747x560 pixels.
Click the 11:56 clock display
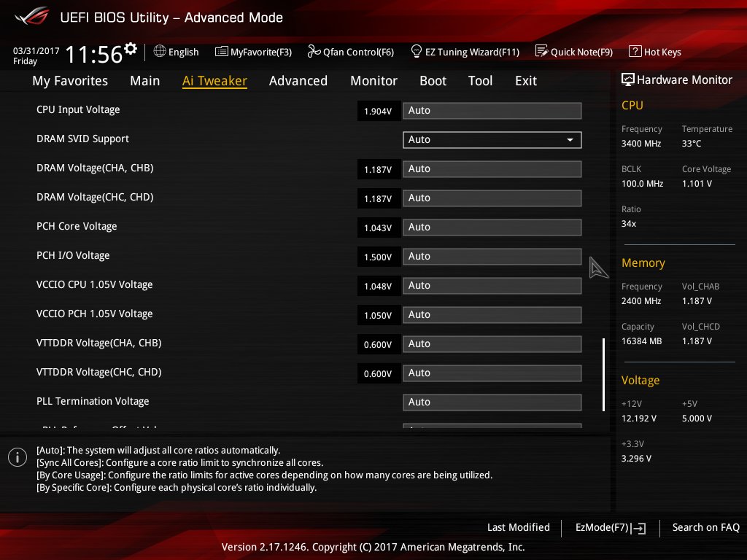point(93,54)
